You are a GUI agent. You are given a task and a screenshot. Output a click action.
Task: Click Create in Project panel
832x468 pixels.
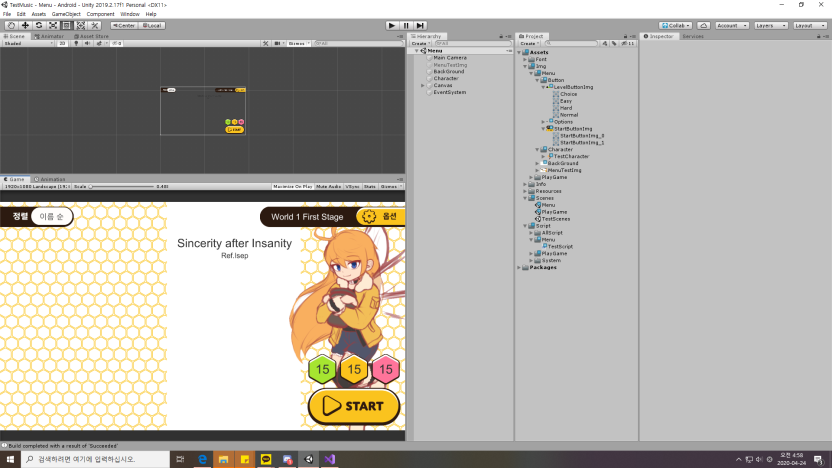click(x=529, y=44)
